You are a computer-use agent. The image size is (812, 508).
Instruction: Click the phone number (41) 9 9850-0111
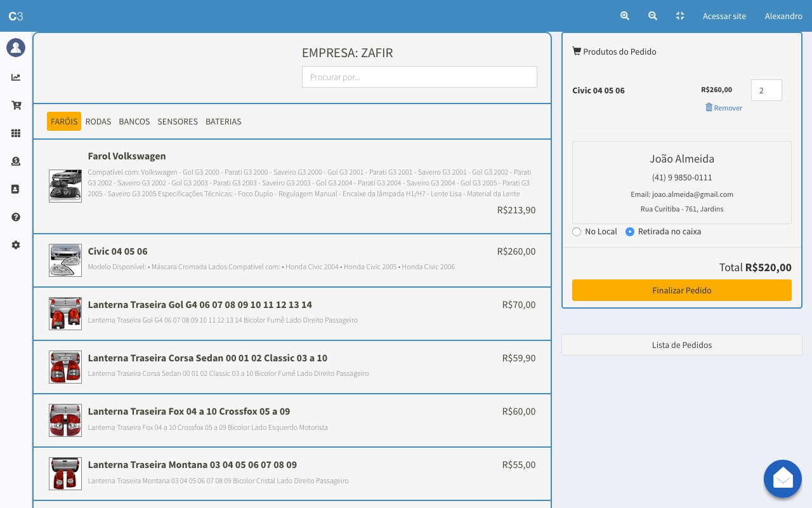[682, 178]
